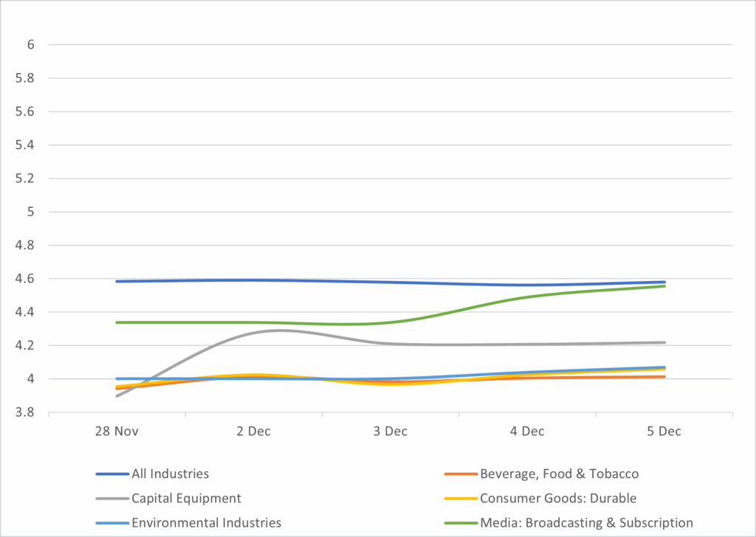This screenshot has width=756, height=537.
Task: Select the "3.8" y-axis label
Action: (x=25, y=412)
